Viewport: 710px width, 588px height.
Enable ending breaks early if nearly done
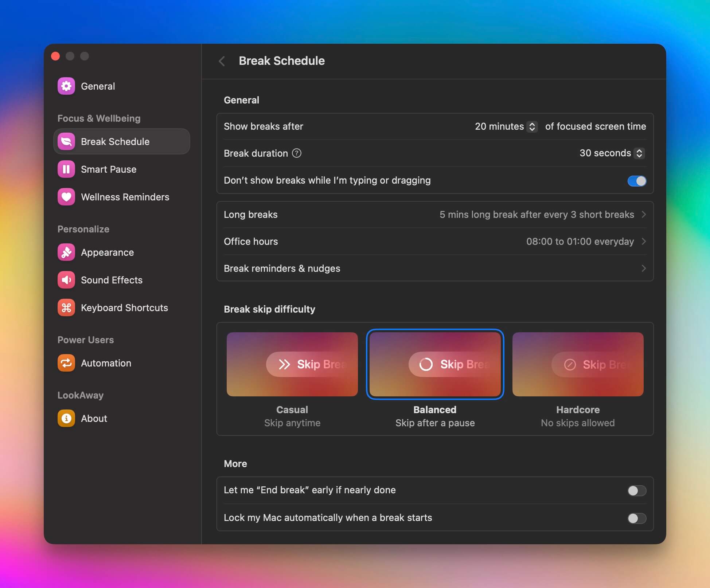pos(636,490)
